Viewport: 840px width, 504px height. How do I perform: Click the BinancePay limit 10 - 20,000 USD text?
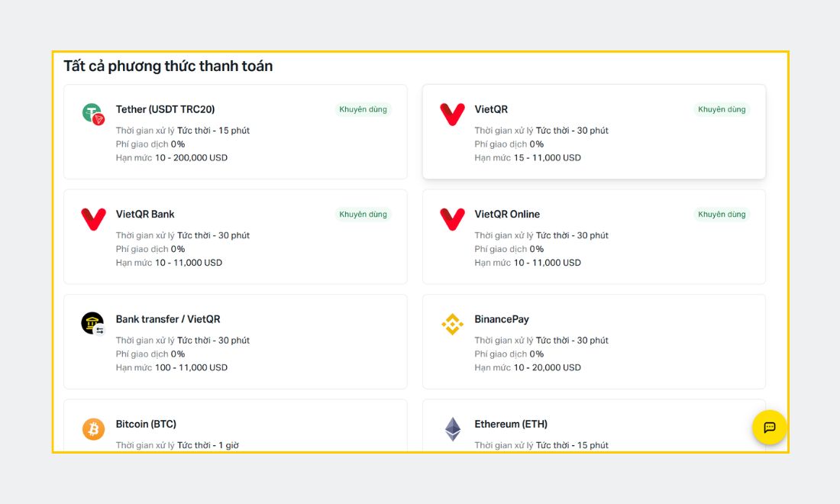(x=547, y=367)
